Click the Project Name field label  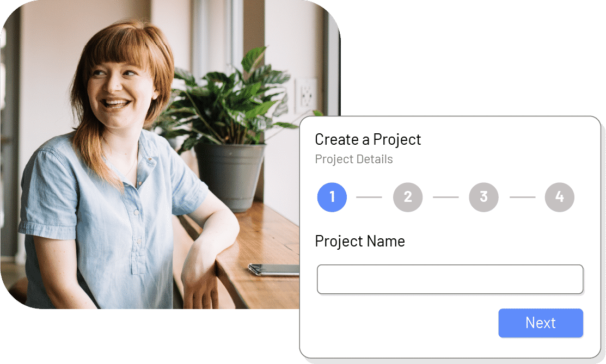pyautogui.click(x=360, y=241)
